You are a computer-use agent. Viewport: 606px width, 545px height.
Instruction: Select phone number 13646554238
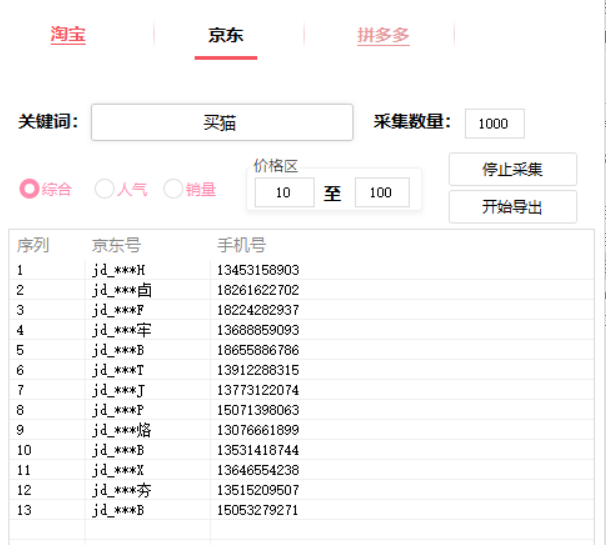(x=258, y=470)
